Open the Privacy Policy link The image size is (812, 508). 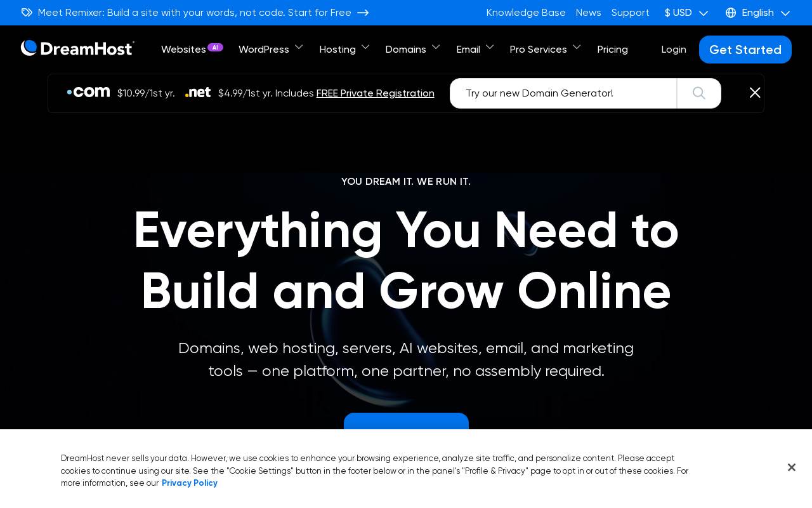click(190, 483)
